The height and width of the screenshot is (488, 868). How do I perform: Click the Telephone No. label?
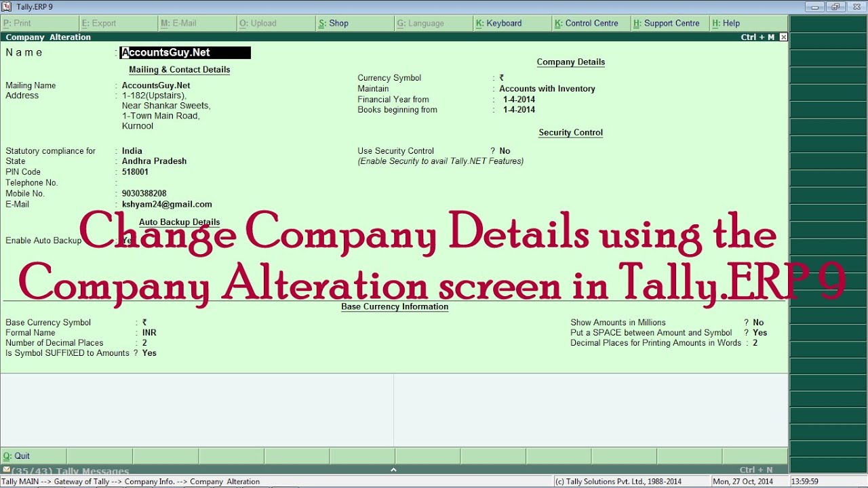point(32,183)
